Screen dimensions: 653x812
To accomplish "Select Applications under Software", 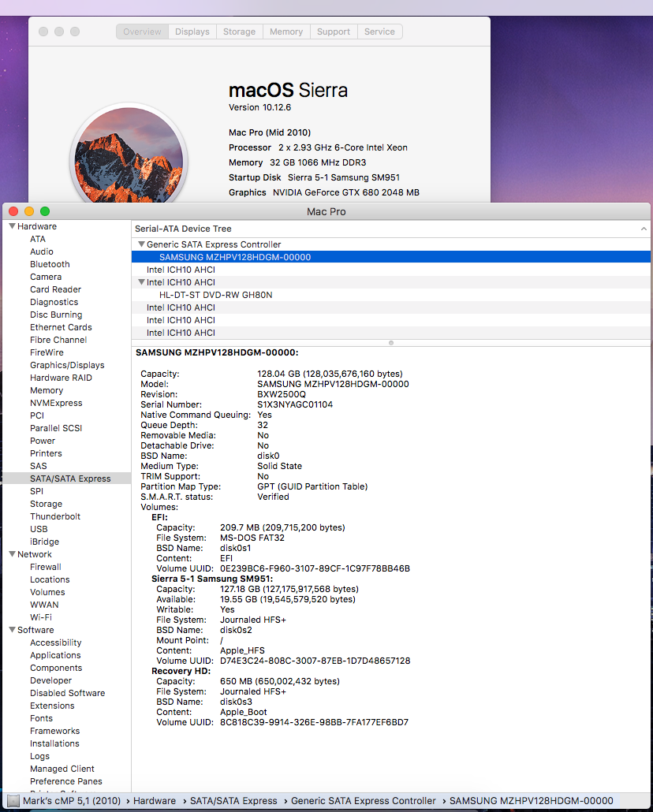I will click(55, 655).
